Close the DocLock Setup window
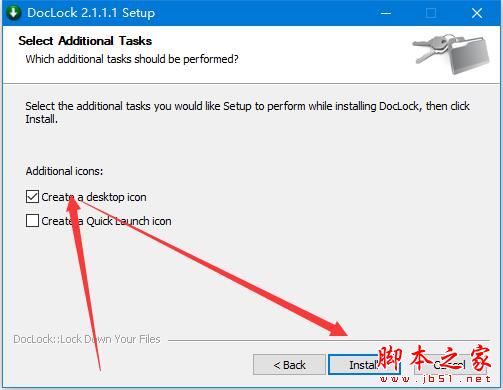The image size is (503, 390). tap(477, 13)
